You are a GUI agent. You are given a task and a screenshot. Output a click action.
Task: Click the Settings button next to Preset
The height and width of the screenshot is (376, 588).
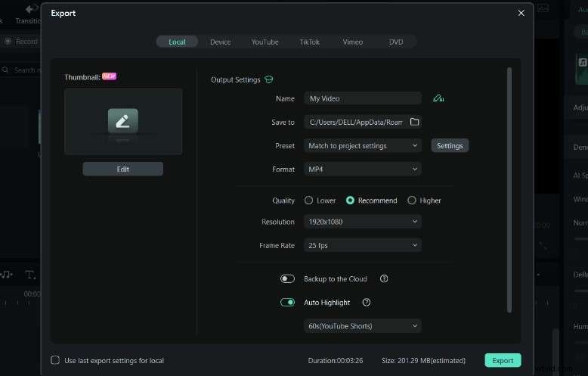[450, 145]
